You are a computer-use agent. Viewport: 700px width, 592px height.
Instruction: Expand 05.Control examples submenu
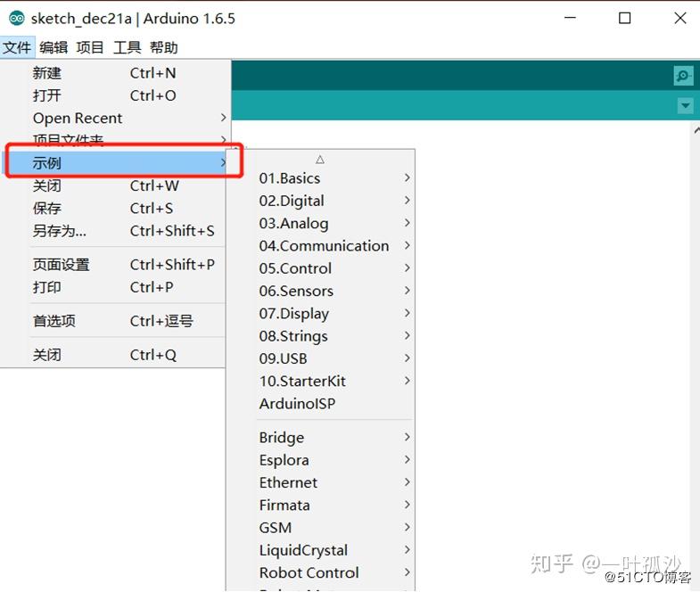coord(321,267)
